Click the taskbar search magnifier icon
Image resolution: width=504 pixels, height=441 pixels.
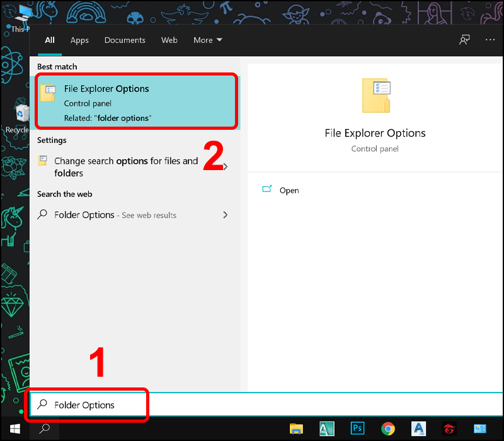[44, 429]
